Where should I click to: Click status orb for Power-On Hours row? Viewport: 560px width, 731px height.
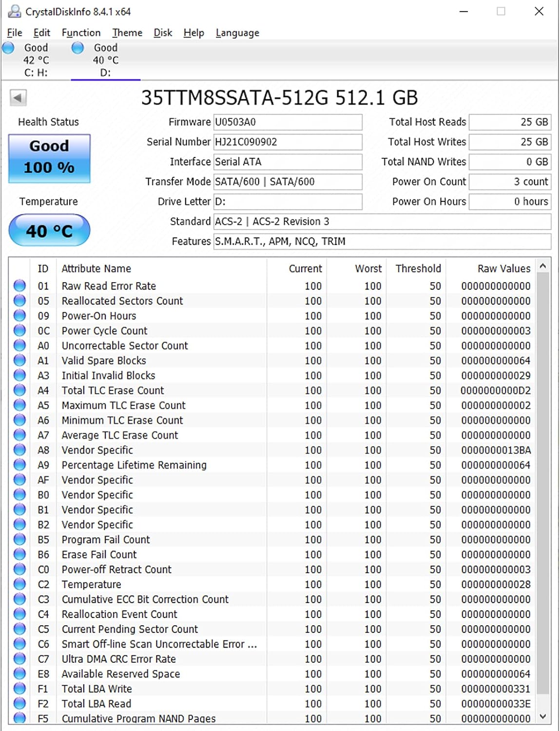(x=19, y=315)
